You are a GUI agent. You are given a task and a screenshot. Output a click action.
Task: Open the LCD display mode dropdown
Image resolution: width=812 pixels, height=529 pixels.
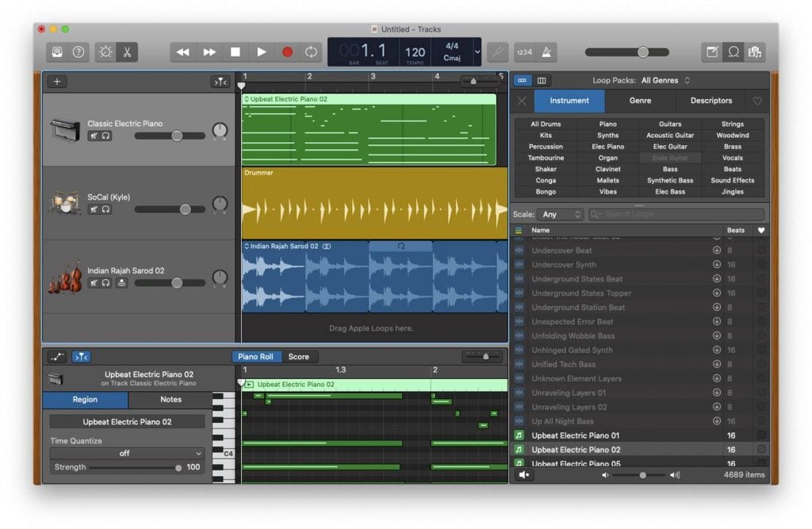click(477, 52)
